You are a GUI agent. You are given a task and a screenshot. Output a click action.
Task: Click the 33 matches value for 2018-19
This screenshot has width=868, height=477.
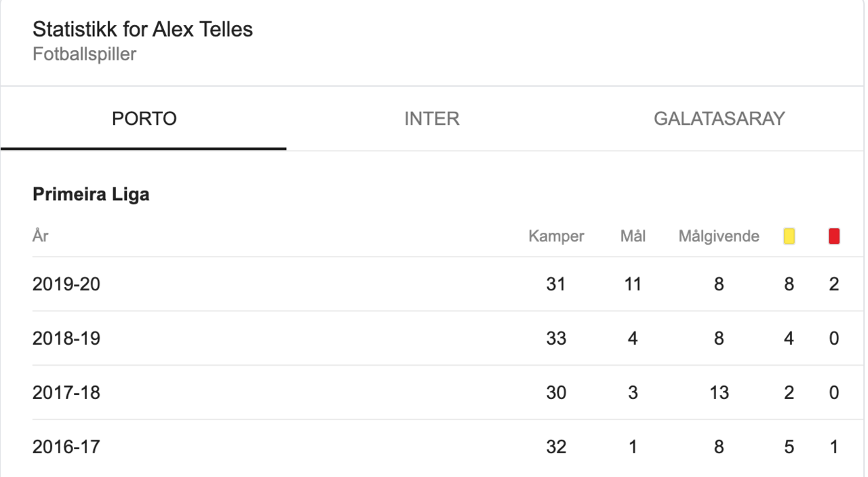tap(556, 339)
